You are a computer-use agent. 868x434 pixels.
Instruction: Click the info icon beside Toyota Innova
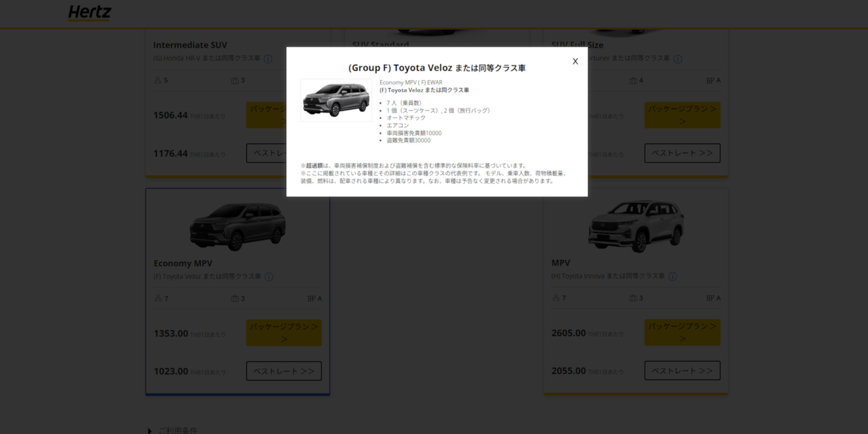673,276
